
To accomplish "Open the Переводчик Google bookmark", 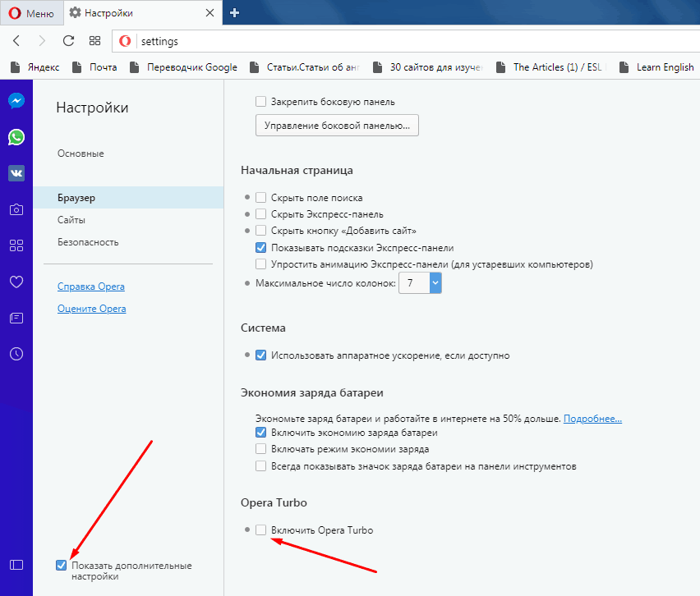I will pyautogui.click(x=183, y=67).
